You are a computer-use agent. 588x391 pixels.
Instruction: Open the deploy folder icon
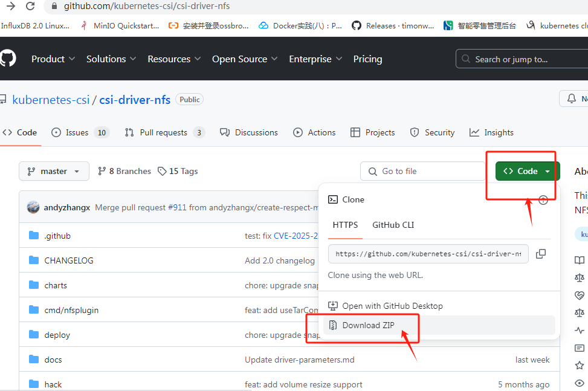coord(34,334)
